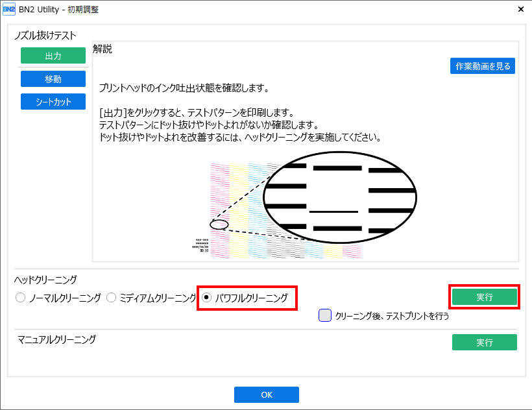Image resolution: width=532 pixels, height=410 pixels.
Task: Choose the ミディアムクリーニング radio option
Action: (x=111, y=298)
